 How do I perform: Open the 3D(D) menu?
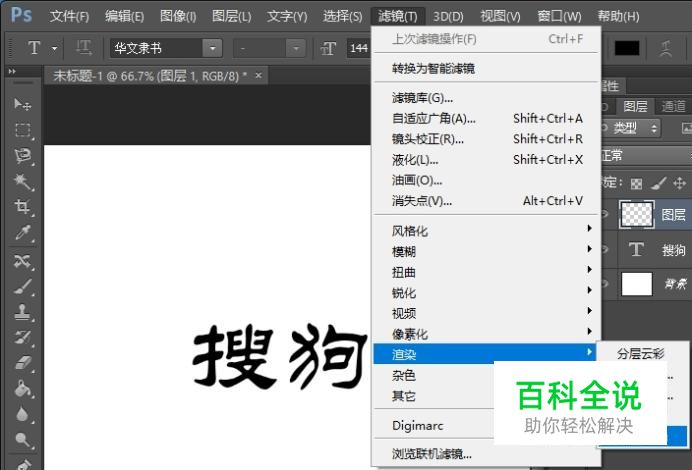click(x=448, y=16)
